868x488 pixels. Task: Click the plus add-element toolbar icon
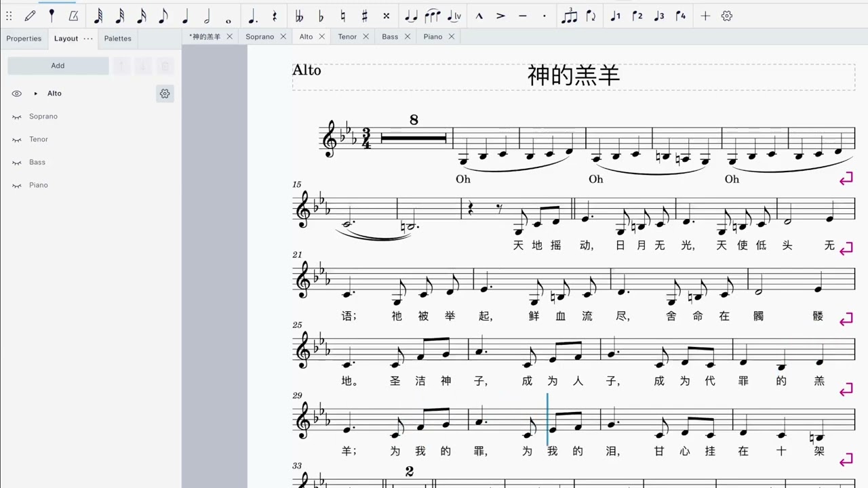[705, 16]
